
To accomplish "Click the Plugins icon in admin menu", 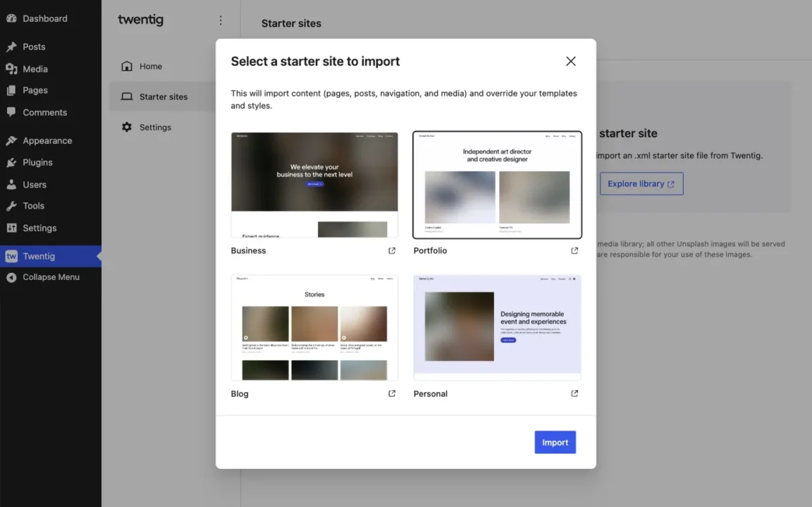I will click(11, 162).
